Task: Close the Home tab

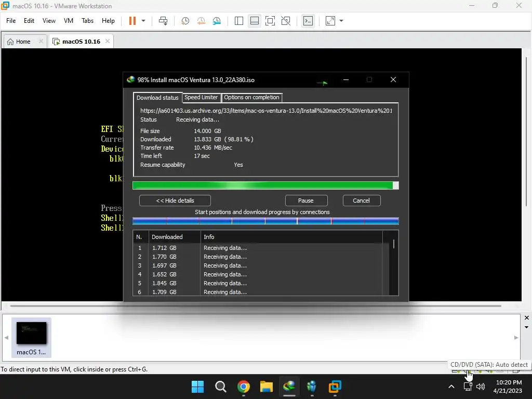Action: pyautogui.click(x=41, y=41)
